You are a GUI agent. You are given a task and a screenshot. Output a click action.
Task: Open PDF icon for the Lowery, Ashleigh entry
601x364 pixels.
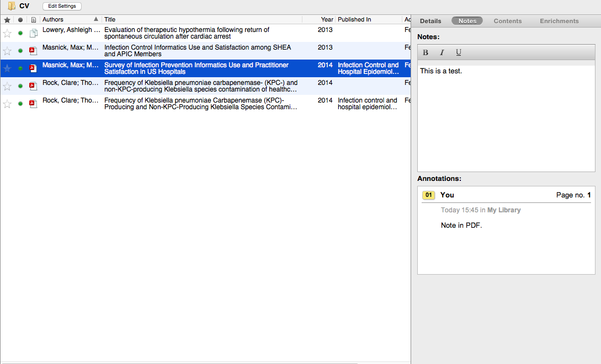[33, 33]
